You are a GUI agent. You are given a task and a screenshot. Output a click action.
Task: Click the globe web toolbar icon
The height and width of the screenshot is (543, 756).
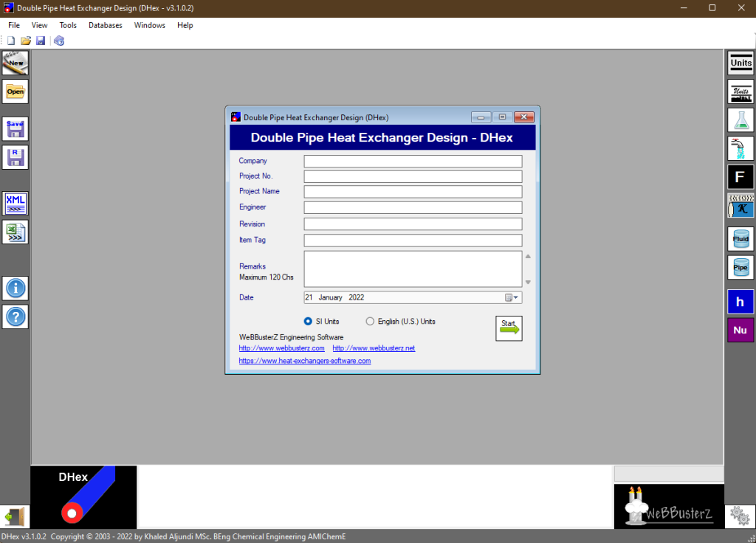click(x=59, y=41)
